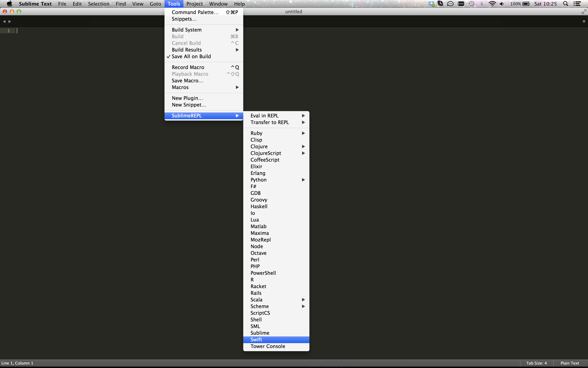588x368 pixels.
Task: Launch the Haskell REPL
Action: (276, 206)
